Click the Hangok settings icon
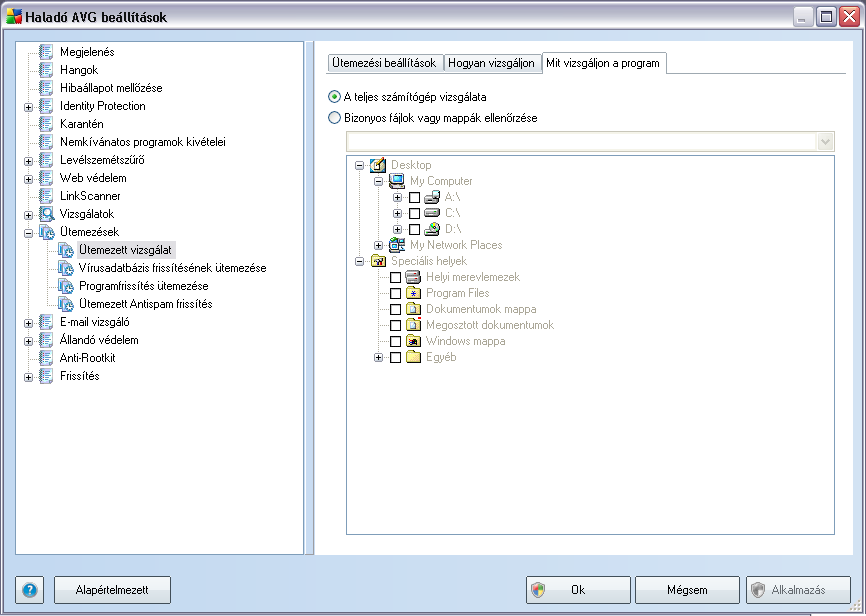This screenshot has height=616, width=866. pos(46,70)
